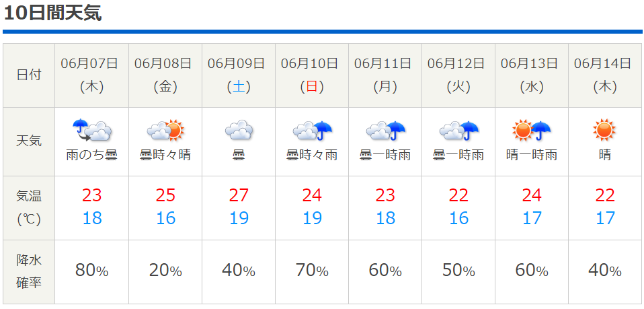
Task: Click the 降水確率 row label
Action: point(29,271)
